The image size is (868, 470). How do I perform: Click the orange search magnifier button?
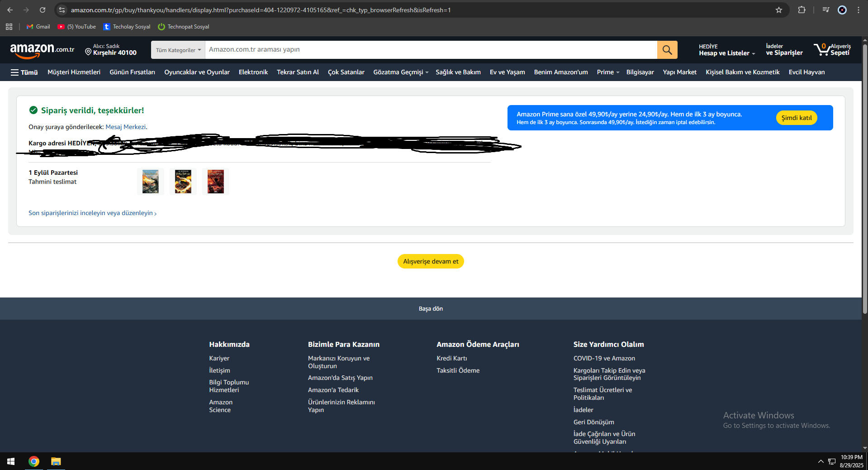[667, 50]
